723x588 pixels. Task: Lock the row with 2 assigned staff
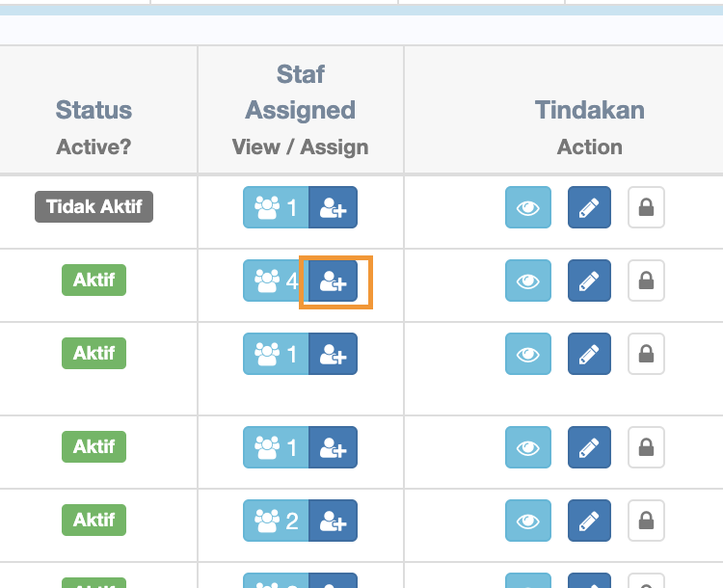647,521
